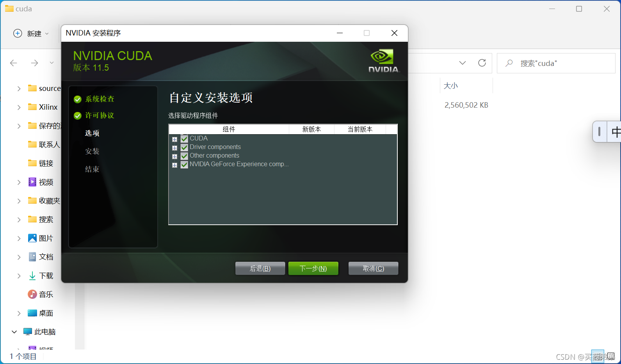
Task: Click the plus icon next to 新建
Action: pos(18,34)
